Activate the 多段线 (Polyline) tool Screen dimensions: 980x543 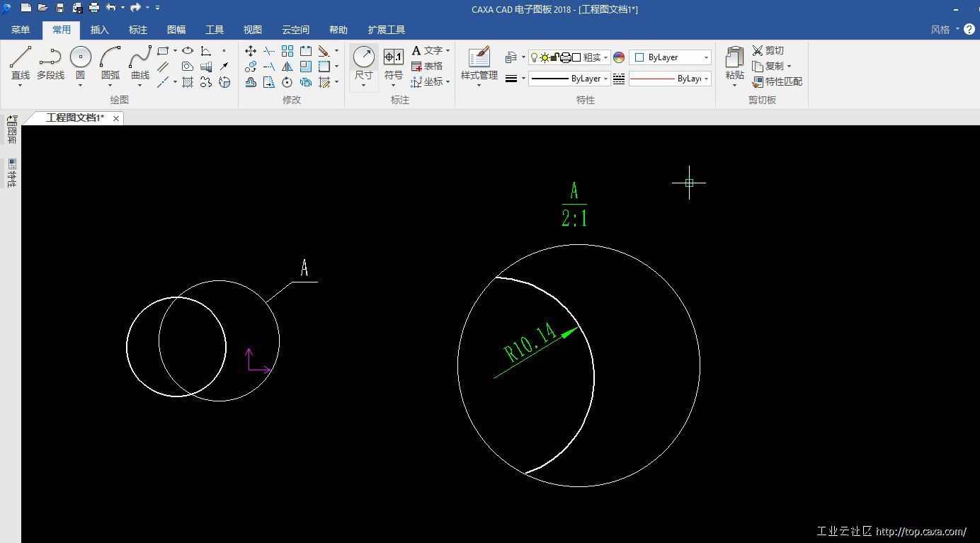50,58
